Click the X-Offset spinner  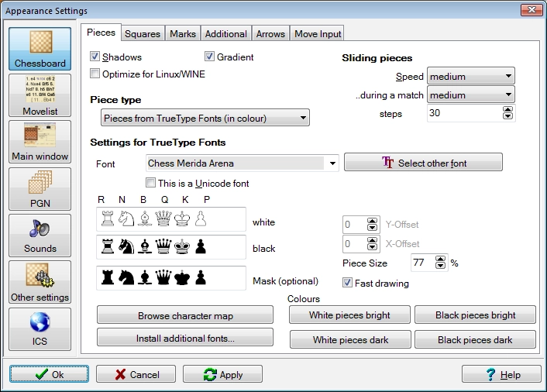[x=372, y=243]
